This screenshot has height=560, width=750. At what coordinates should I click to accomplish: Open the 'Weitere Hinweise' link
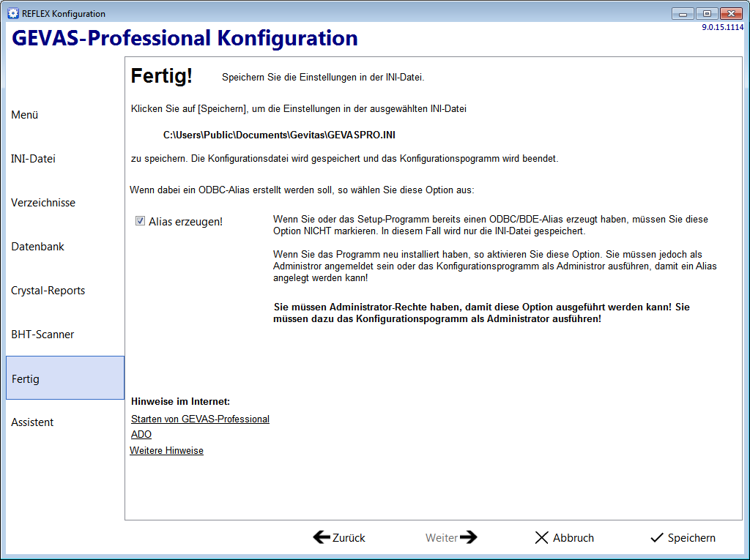166,450
